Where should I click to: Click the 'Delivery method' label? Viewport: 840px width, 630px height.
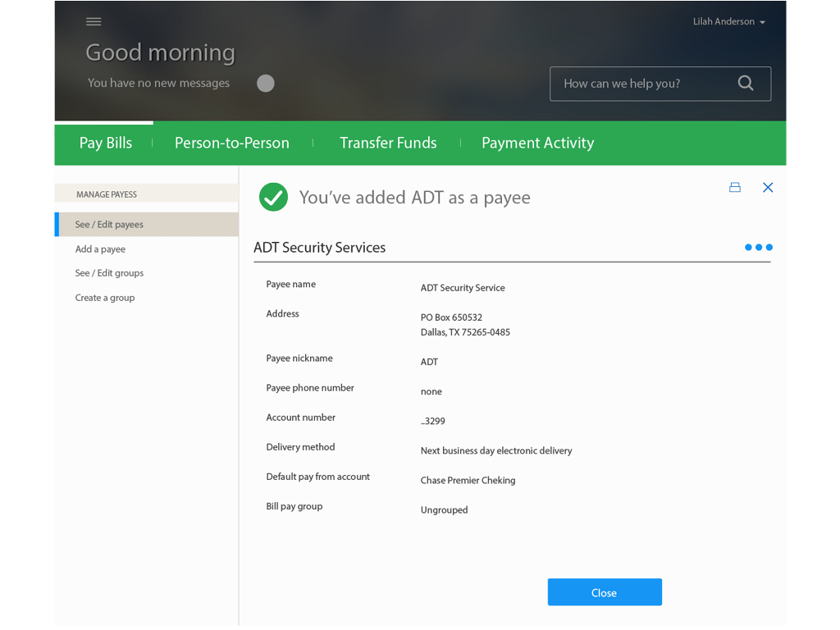click(300, 447)
